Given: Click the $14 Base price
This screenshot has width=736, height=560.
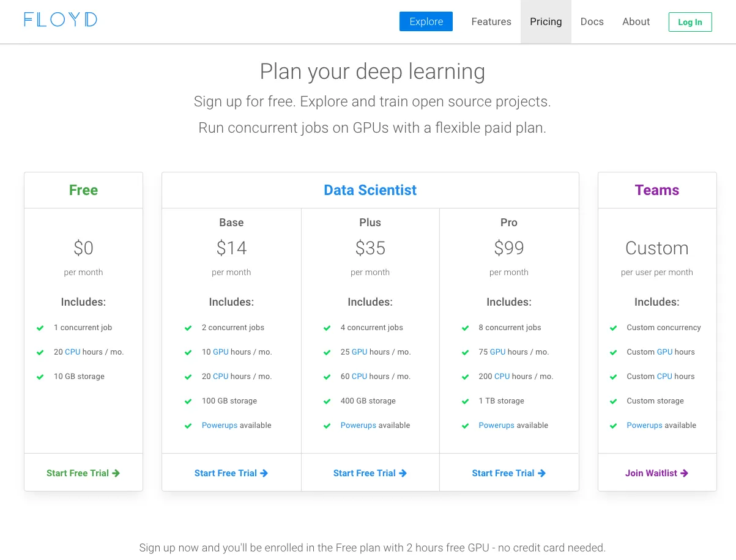Looking at the screenshot, I should click(x=231, y=248).
